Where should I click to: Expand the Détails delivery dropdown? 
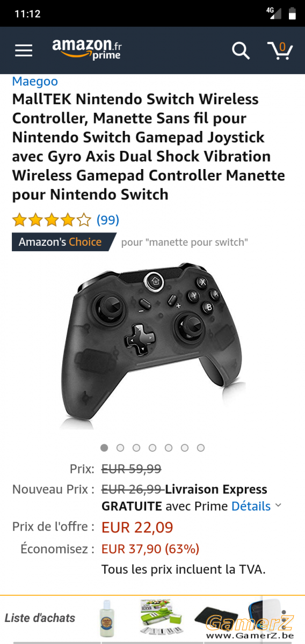coord(251,506)
